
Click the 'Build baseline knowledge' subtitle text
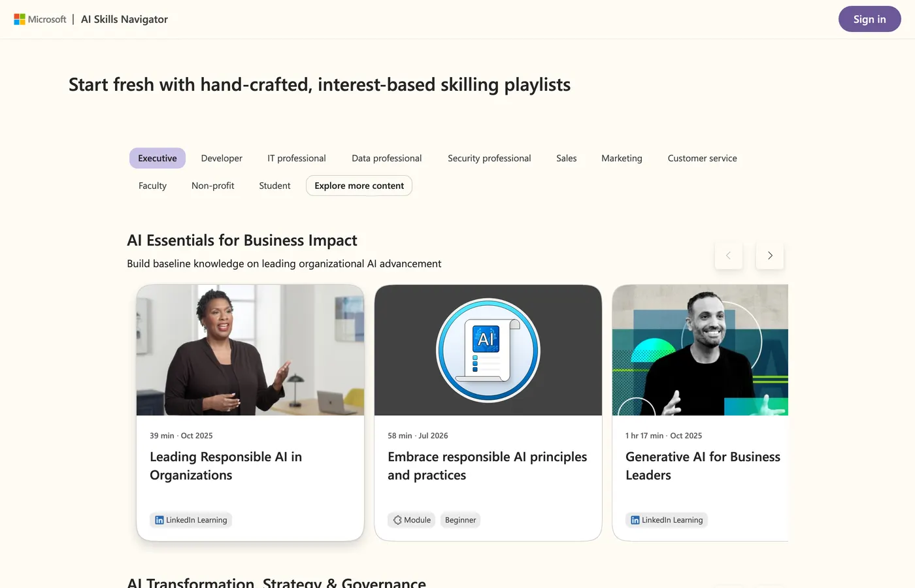point(284,263)
